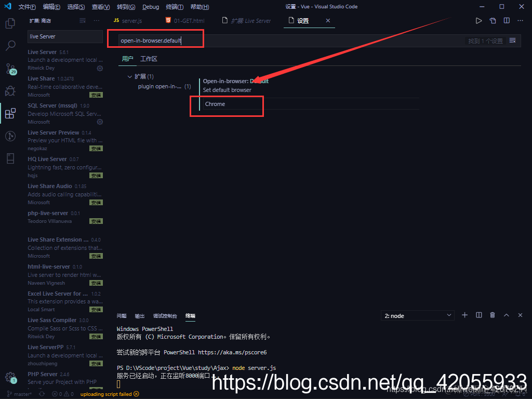The width and height of the screenshot is (532, 399).
Task: Click the bottom bookmark-style activity bar icon
Action: coord(10,158)
